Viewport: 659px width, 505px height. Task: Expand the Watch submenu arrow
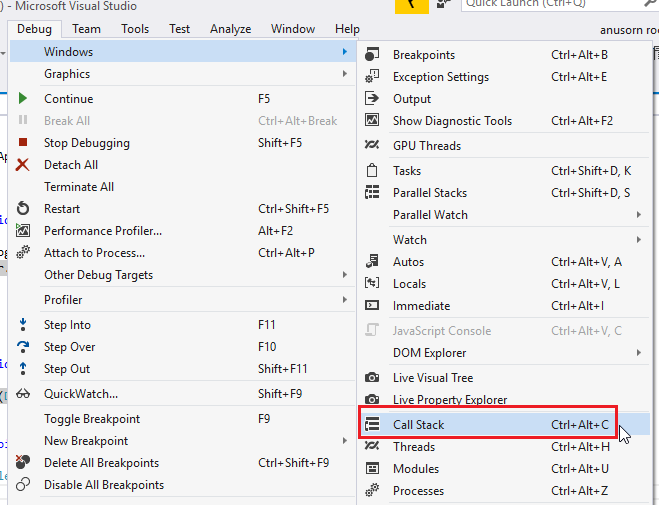(x=639, y=239)
